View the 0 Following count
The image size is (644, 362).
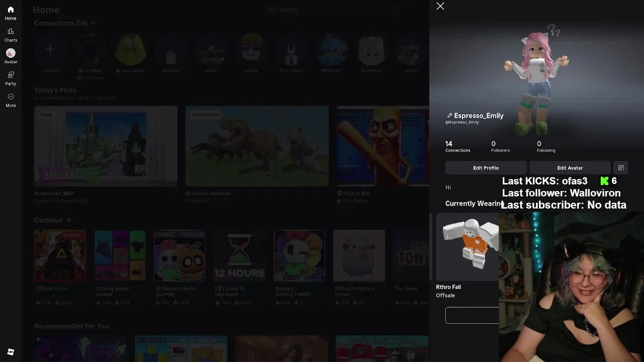546,147
